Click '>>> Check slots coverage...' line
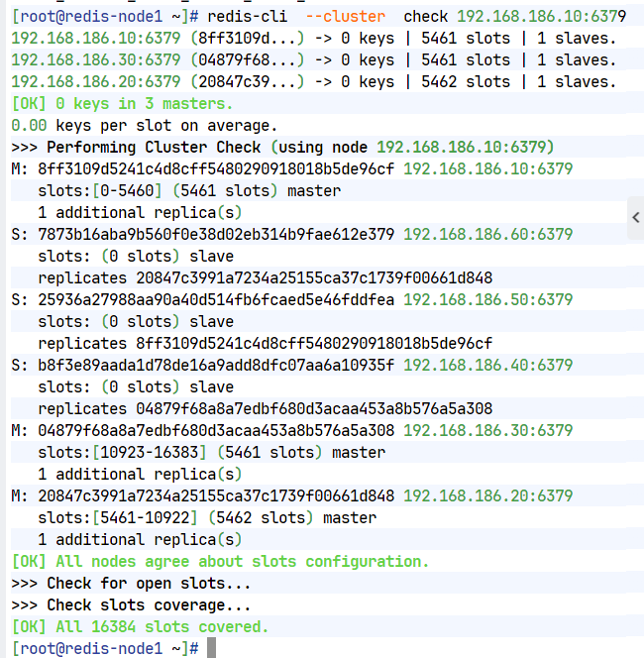This screenshot has width=644, height=658. coord(131,605)
